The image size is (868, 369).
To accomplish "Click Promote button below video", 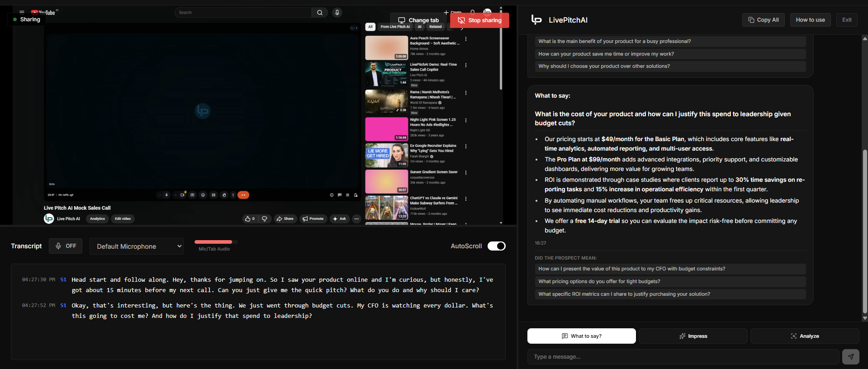I will click(x=313, y=219).
